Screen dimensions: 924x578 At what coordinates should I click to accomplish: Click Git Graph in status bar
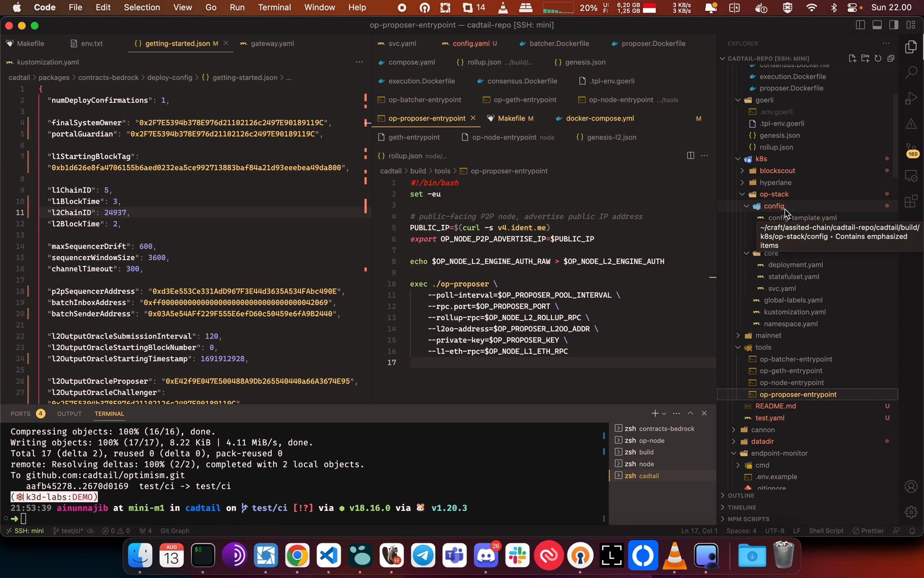[x=175, y=531]
